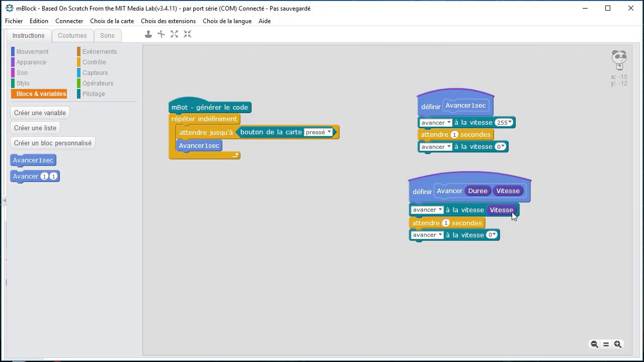This screenshot has width=644, height=362.
Task: Edit seconds value under Avancer1sec definition
Action: (454, 135)
